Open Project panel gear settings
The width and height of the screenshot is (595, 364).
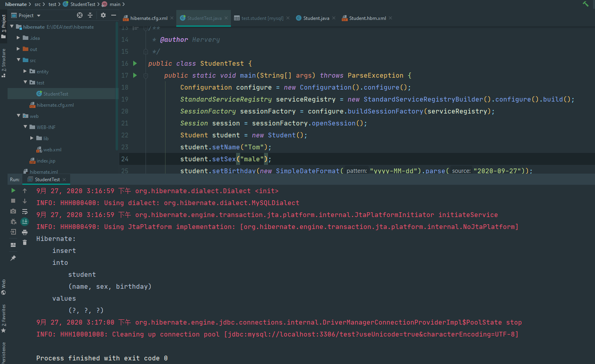(x=103, y=15)
